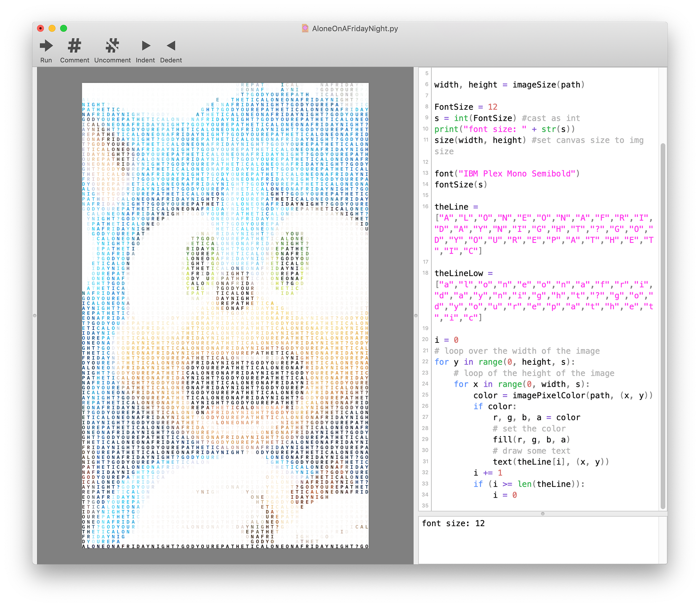Viewport: 700px width, 607px height.
Task: Click the generated text portrait on canvas
Action: coord(225,316)
